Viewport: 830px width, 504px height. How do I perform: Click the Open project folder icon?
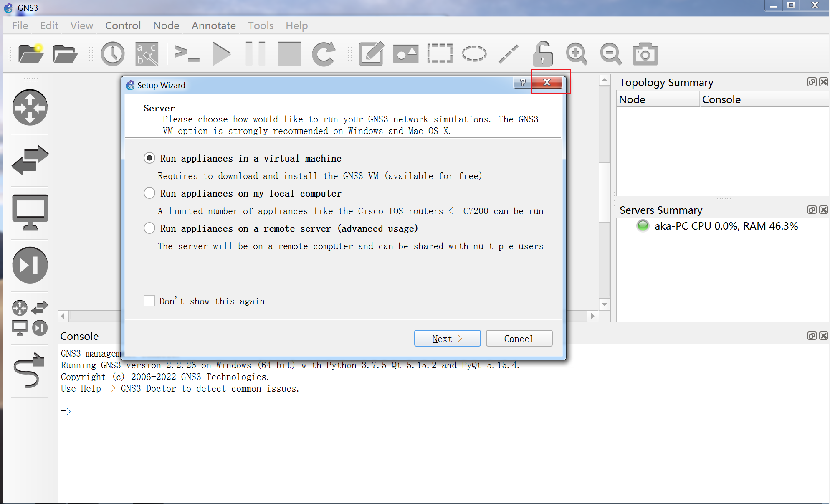point(65,54)
